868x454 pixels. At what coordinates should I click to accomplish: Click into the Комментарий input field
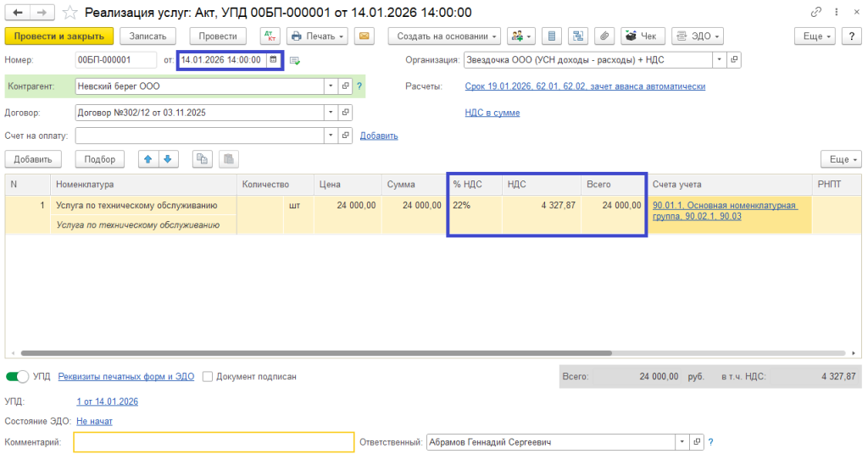[214, 442]
